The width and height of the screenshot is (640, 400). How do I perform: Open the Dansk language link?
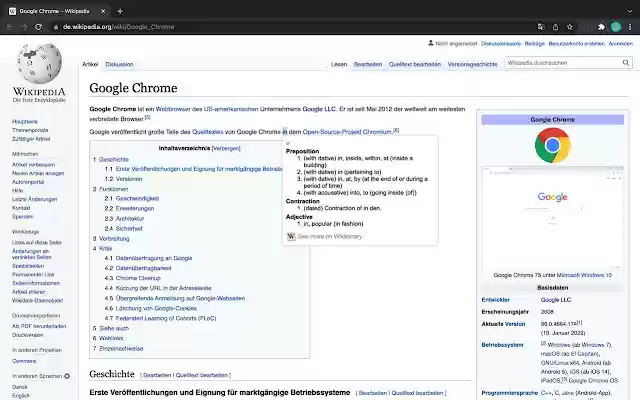click(20, 387)
